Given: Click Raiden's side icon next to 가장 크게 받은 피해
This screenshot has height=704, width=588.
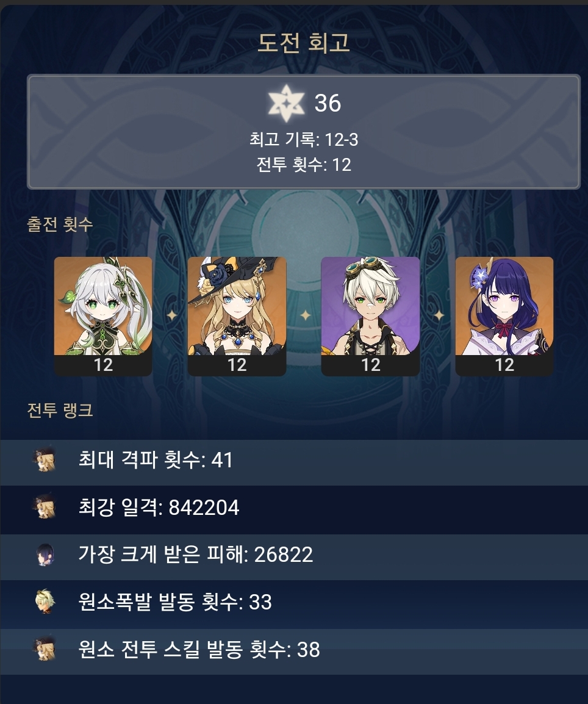Looking at the screenshot, I should tap(45, 555).
